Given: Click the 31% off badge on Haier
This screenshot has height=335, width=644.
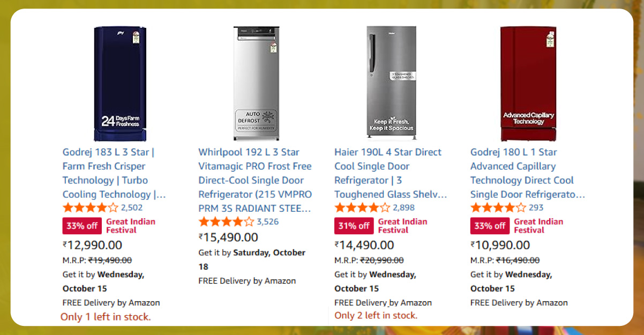Looking at the screenshot, I should point(354,226).
